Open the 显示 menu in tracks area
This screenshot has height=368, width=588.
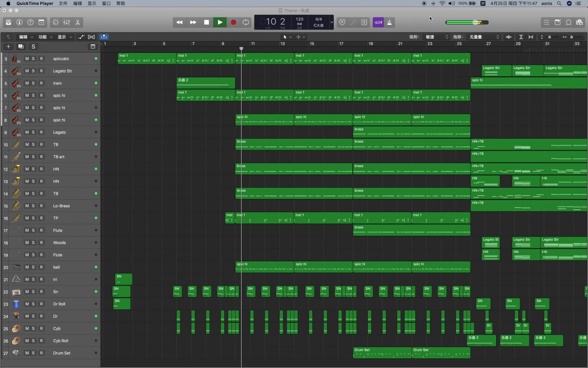coord(65,37)
